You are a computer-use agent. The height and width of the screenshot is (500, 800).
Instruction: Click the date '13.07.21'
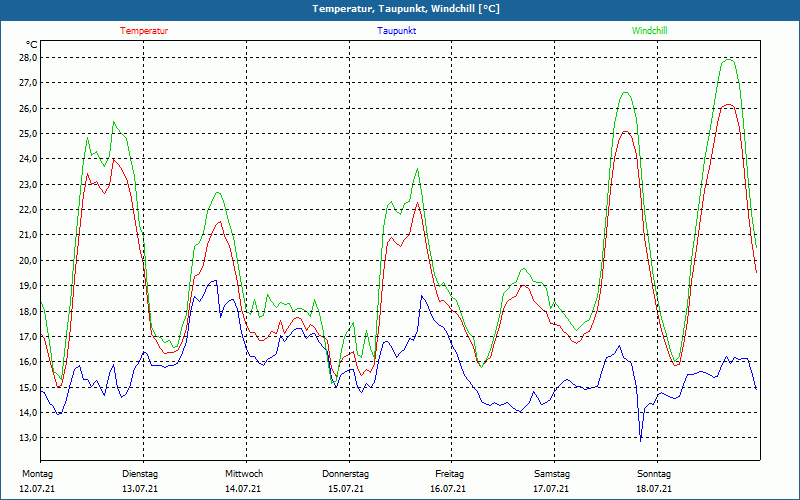pyautogui.click(x=140, y=489)
